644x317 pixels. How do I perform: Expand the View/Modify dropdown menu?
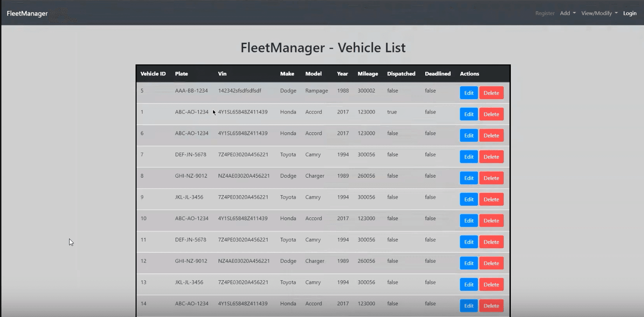(x=599, y=13)
